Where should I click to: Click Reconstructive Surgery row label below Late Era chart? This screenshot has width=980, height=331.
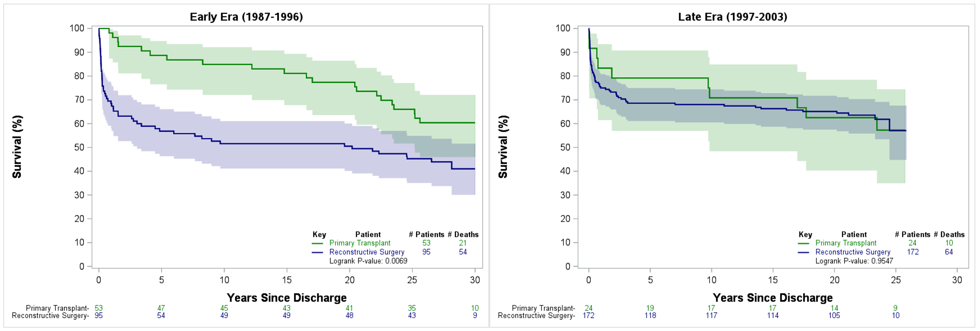[536, 315]
